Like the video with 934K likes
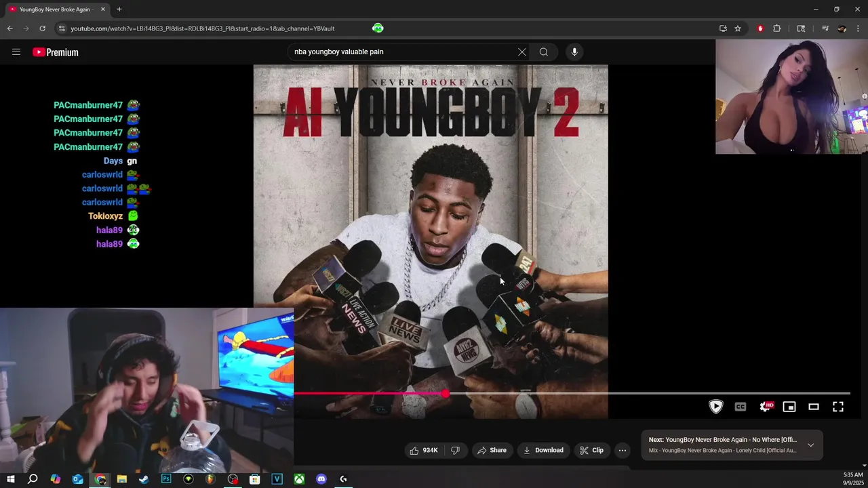The height and width of the screenshot is (488, 868). tap(424, 450)
